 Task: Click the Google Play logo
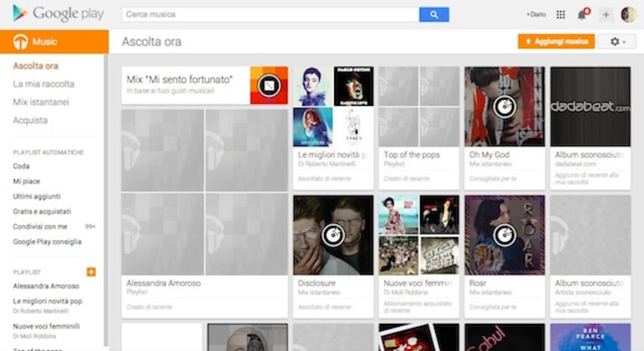tap(58, 13)
